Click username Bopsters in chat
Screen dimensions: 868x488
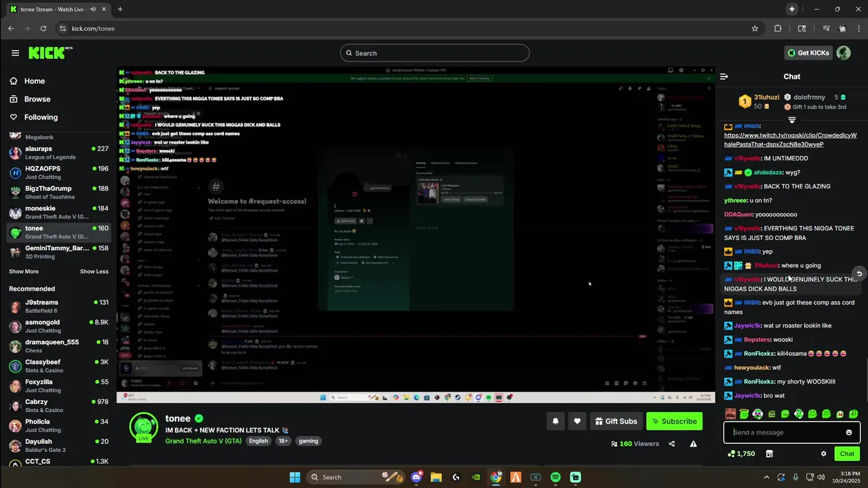757,340
